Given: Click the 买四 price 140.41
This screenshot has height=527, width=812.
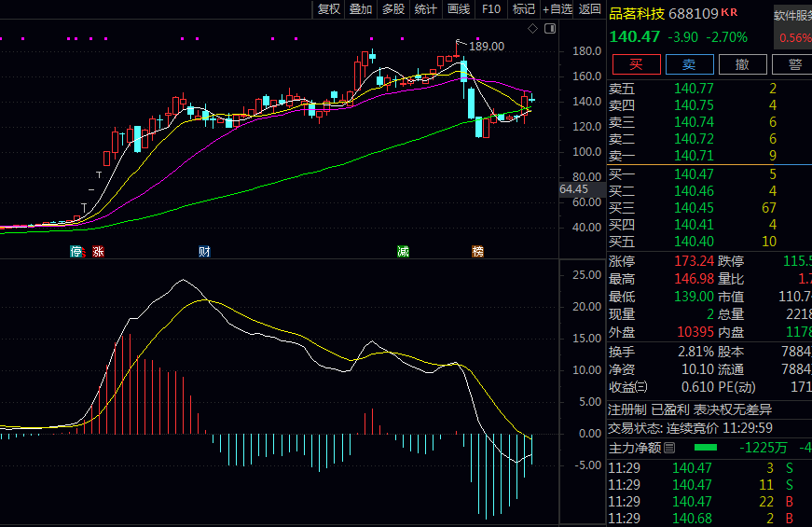Looking at the screenshot, I should 694,225.
